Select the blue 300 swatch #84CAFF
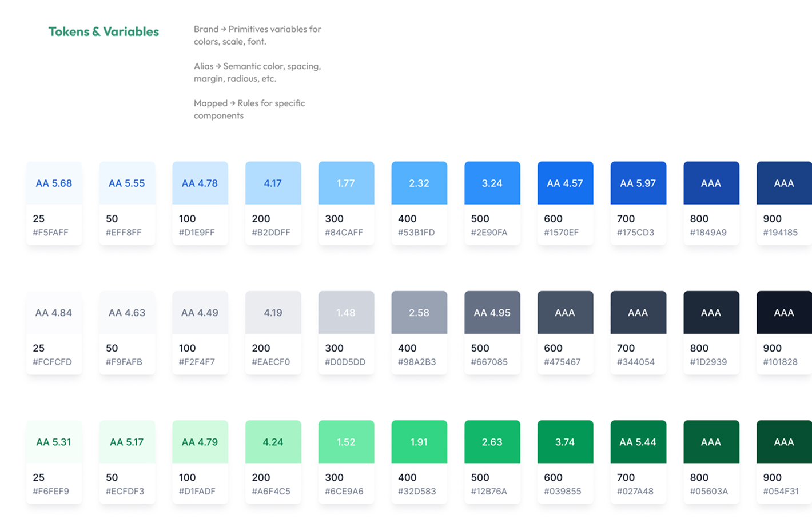The height and width of the screenshot is (527, 812). 346,183
